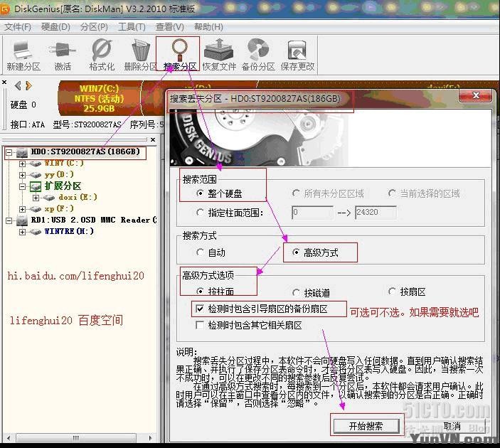Go to previous disk with left arrow
This screenshot has height=448, width=500.
18,85
